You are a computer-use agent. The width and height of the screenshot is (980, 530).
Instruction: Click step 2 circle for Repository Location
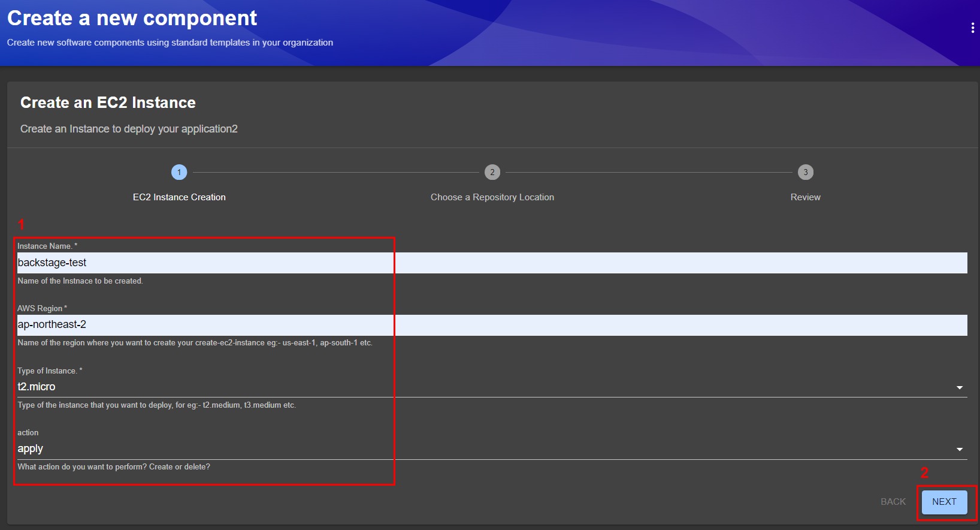(x=492, y=172)
